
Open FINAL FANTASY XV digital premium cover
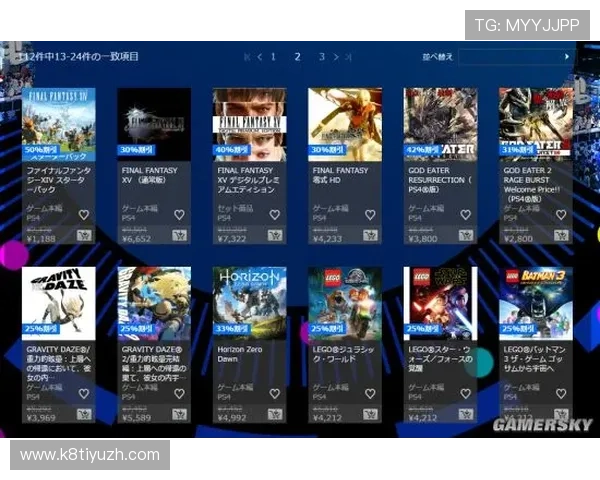[249, 124]
